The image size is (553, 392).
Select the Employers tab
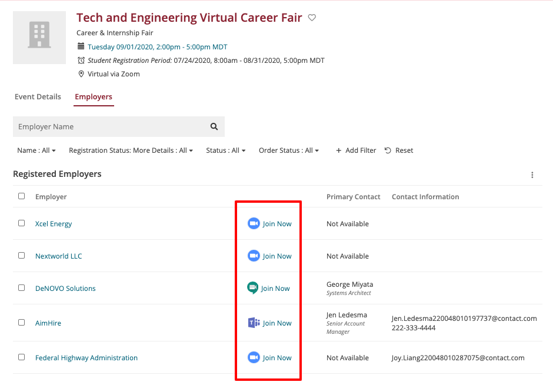coord(94,97)
